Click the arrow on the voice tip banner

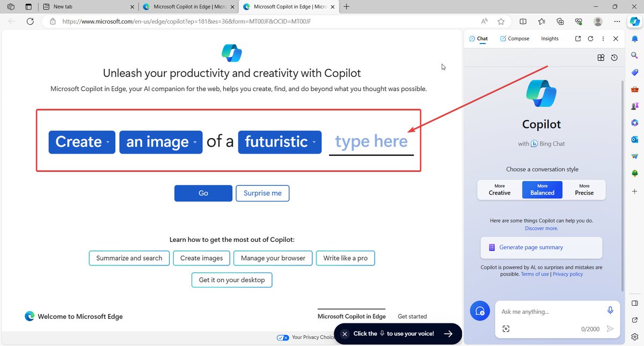point(449,334)
